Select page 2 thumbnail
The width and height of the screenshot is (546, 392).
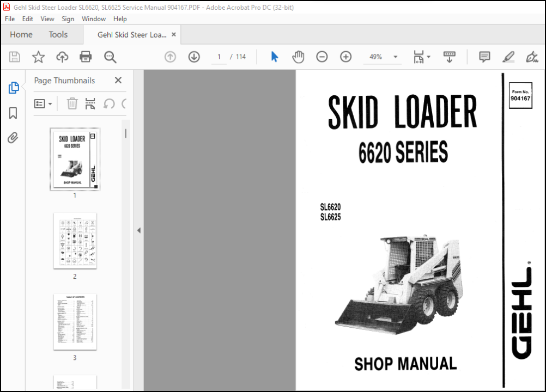coord(75,241)
